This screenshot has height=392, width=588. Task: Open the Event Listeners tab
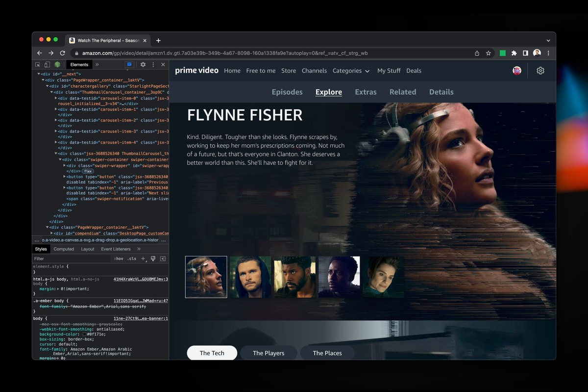click(x=116, y=249)
